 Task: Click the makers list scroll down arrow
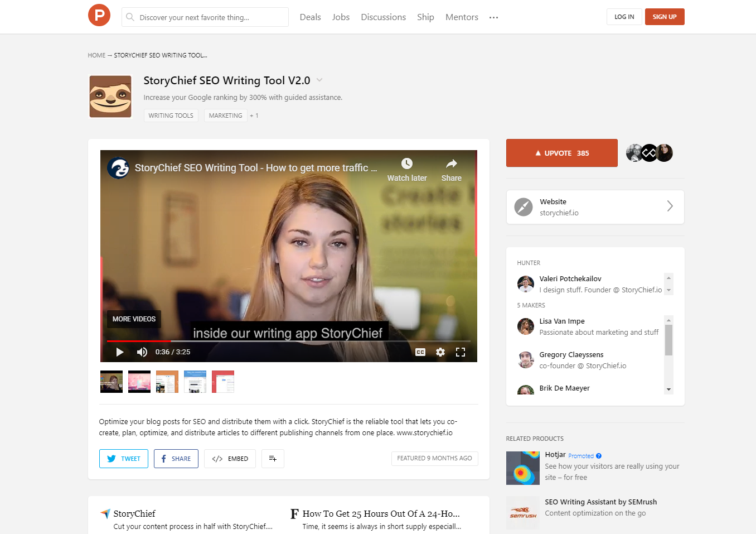[668, 389]
